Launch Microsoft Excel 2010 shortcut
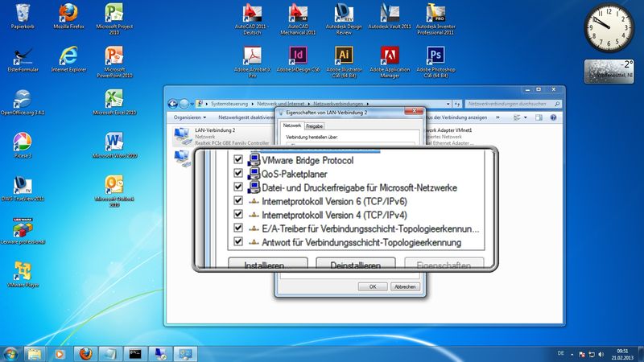This screenshot has width=644, height=362. pos(114,99)
